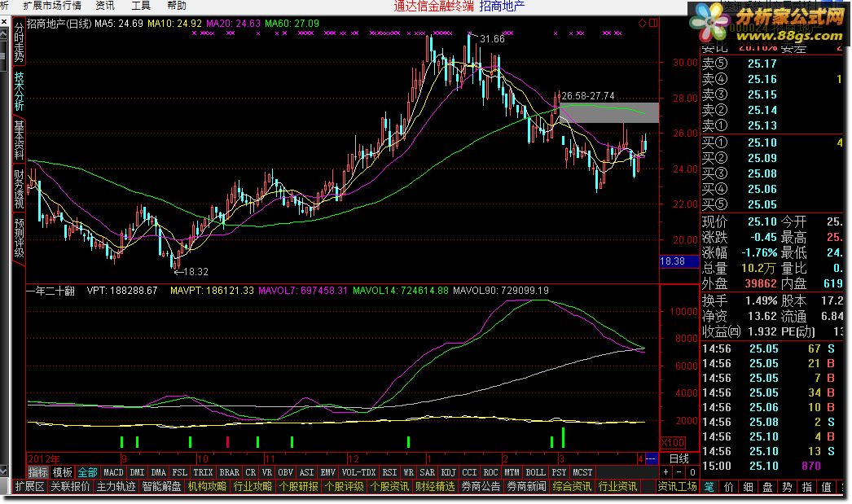Select the 细 tab in quote panel

(x=749, y=487)
